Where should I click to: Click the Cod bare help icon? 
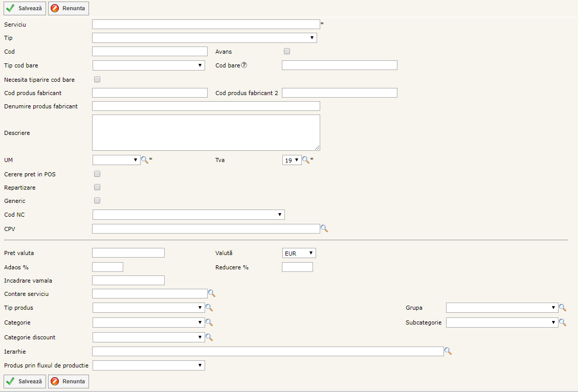[244, 65]
